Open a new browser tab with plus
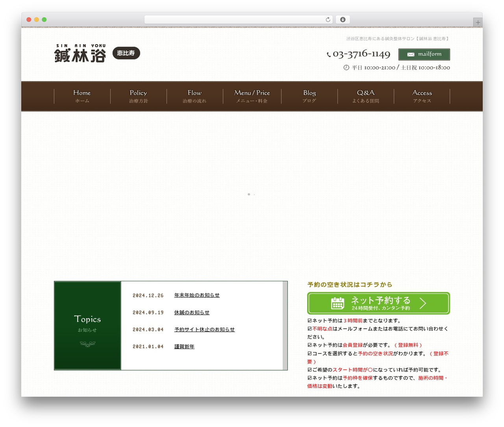This screenshot has width=504, height=427. (x=478, y=22)
